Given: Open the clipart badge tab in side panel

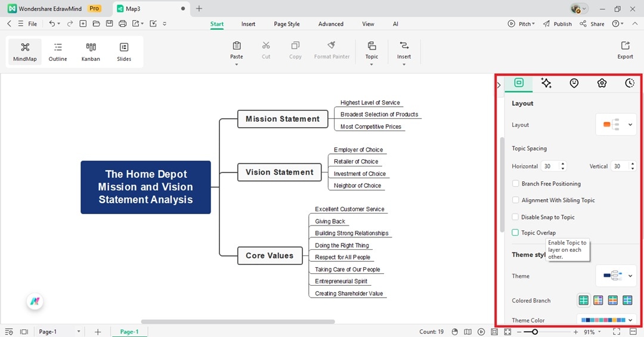Looking at the screenshot, I should (602, 83).
